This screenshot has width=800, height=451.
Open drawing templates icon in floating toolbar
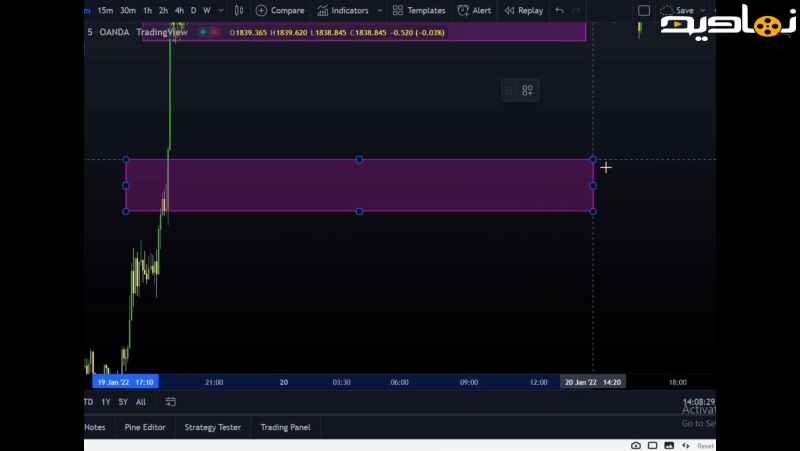(x=528, y=90)
